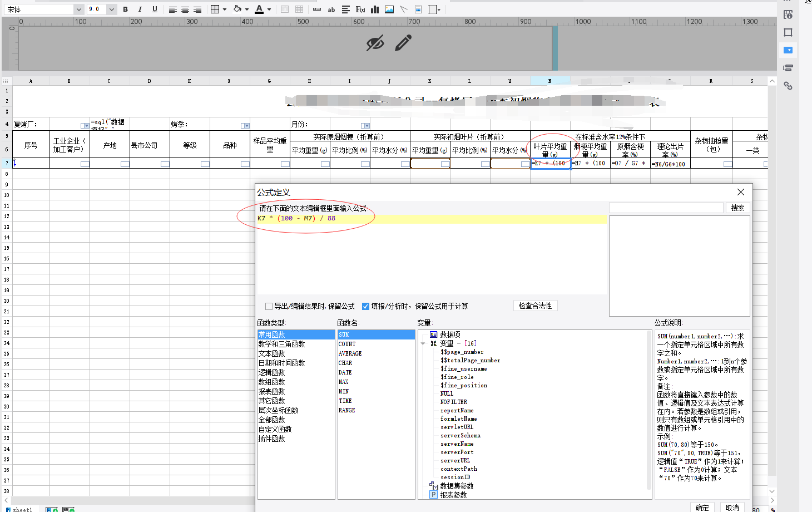The image size is (812, 512).
Task: Insert the F(x) formula element
Action: (x=360, y=9)
